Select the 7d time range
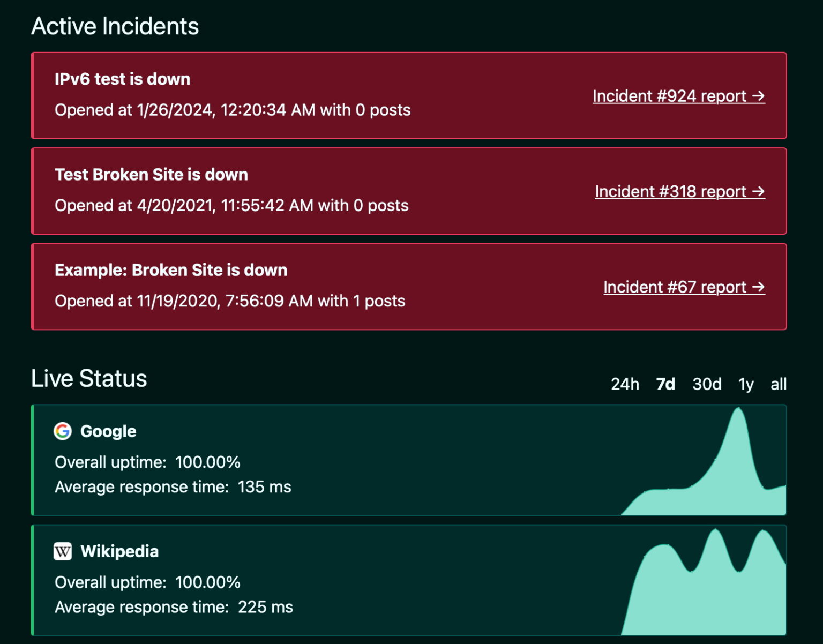This screenshot has height=644, width=823. 665,384
